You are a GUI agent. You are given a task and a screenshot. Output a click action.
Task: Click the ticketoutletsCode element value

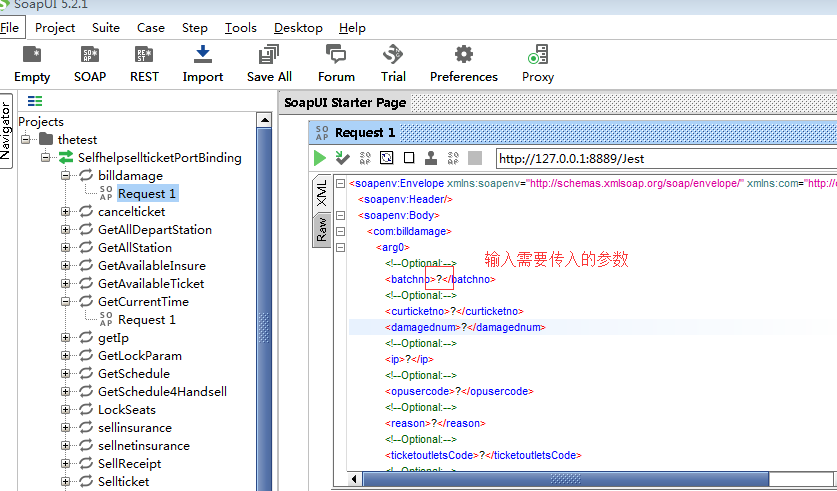[x=482, y=455]
